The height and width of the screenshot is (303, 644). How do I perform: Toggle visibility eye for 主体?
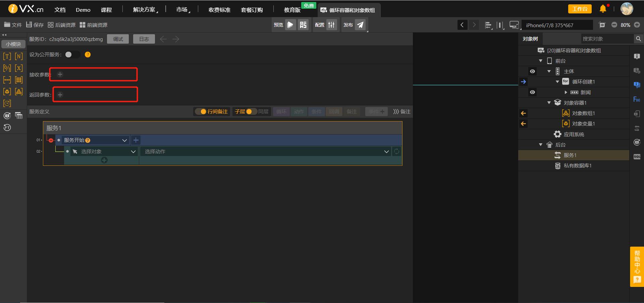(532, 71)
